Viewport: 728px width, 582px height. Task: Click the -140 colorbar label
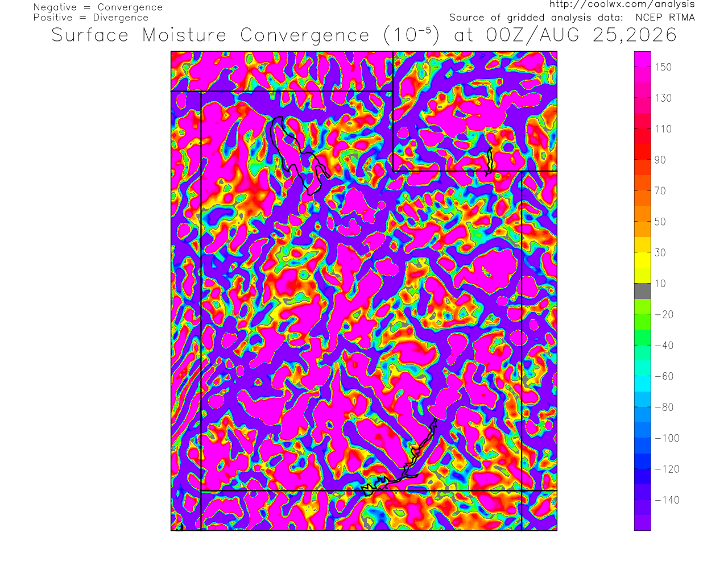667,500
